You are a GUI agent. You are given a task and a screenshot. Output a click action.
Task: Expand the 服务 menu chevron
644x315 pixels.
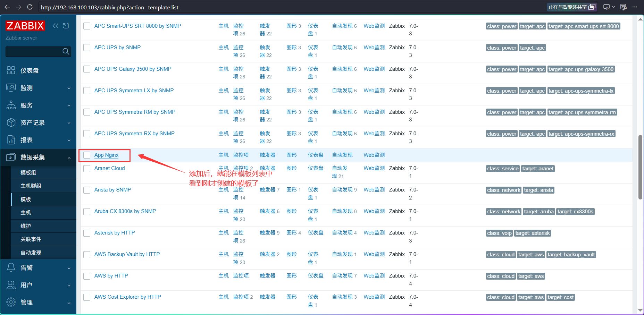coord(69,105)
